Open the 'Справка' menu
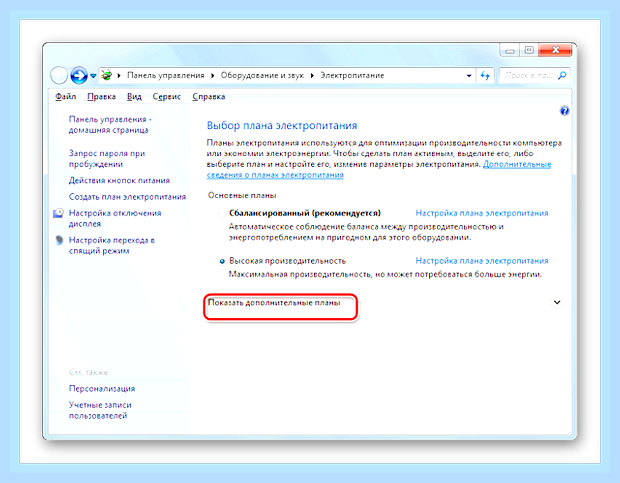Viewport: 620px width, 483px height. click(x=209, y=96)
